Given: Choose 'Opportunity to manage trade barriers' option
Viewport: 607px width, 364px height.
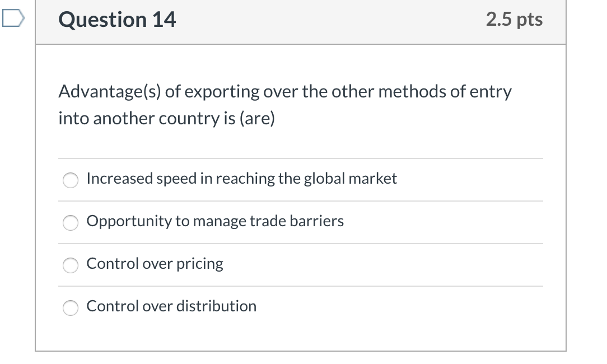Looking at the screenshot, I should coord(70,223).
